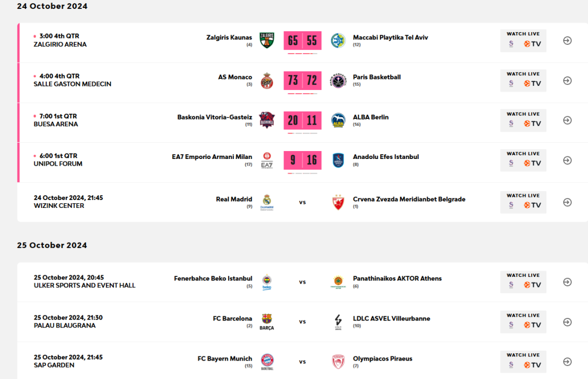Open game details arrow for Zalgiris match
Image resolution: width=588 pixels, height=379 pixels.
click(x=567, y=41)
